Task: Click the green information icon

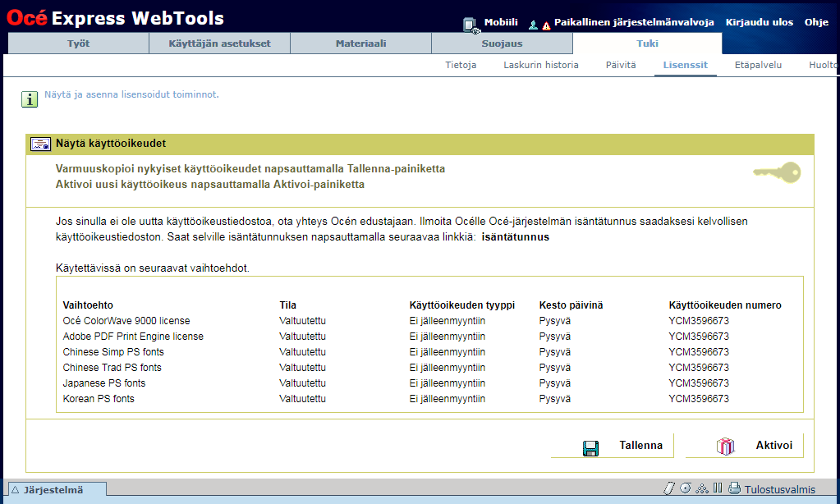Action: (30, 99)
